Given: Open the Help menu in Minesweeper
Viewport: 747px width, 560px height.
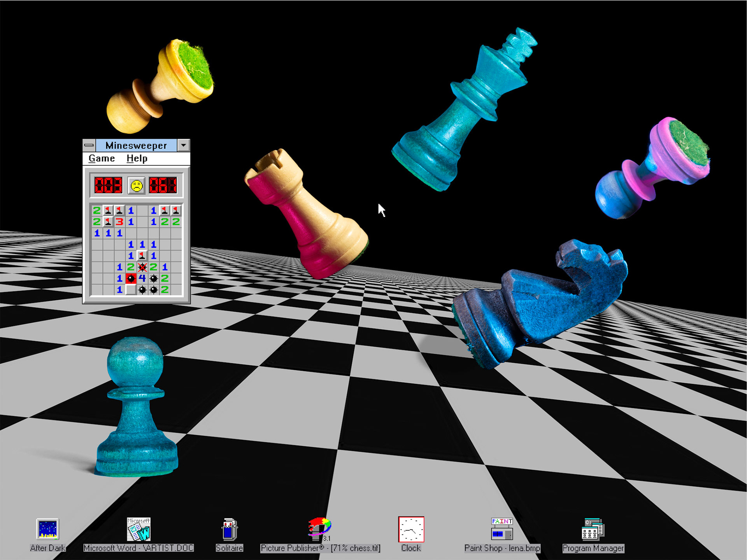Looking at the screenshot, I should pos(137,158).
